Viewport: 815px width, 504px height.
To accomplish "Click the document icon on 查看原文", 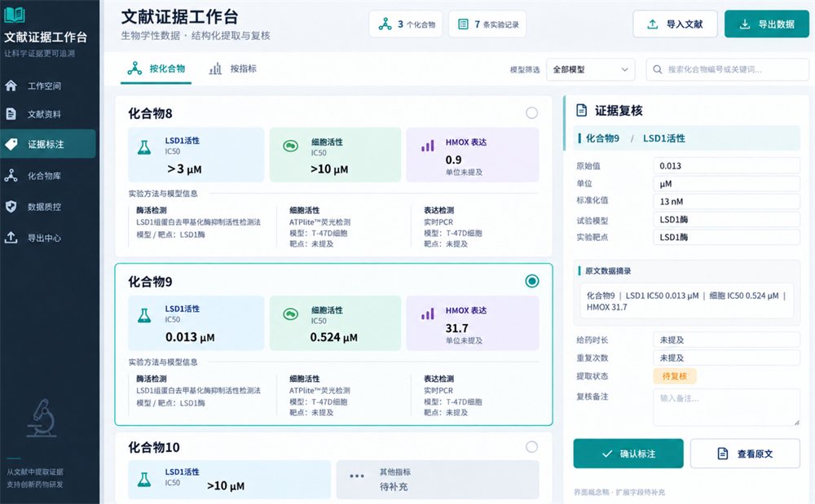I will click(722, 454).
